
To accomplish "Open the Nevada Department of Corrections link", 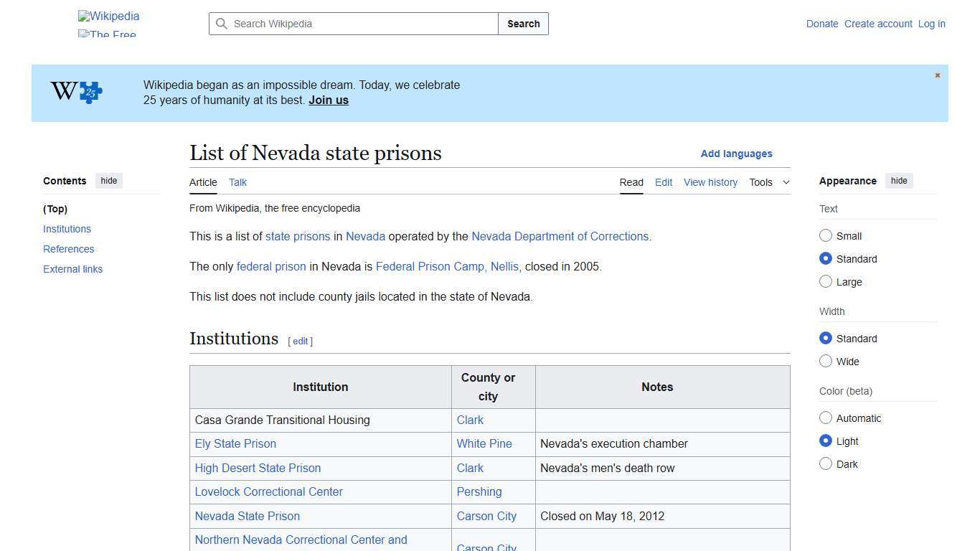I will point(560,236).
